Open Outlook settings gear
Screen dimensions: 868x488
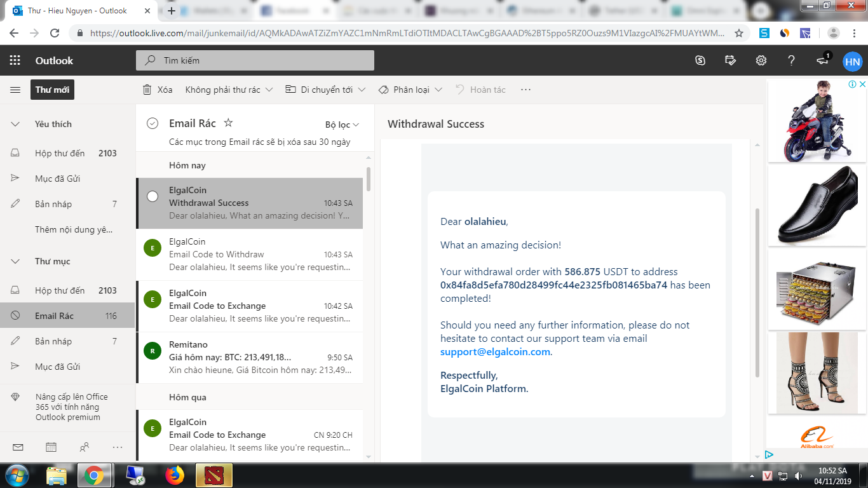pos(761,60)
